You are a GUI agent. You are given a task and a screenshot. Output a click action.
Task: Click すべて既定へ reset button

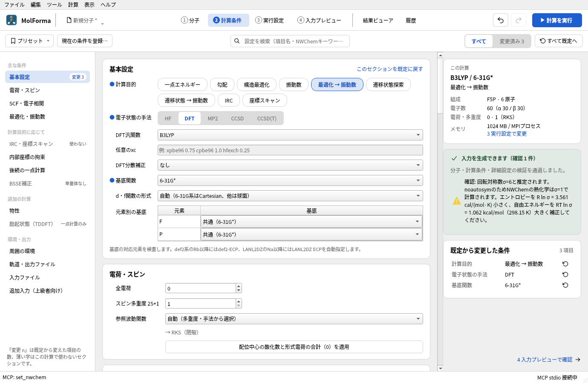[x=559, y=41]
